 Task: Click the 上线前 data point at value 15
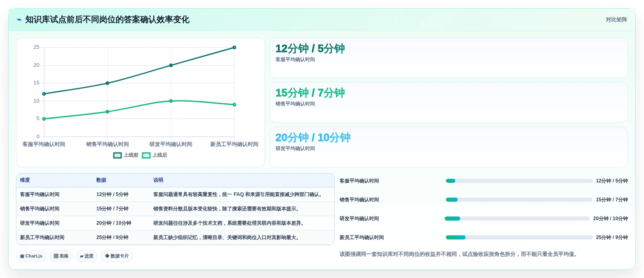point(107,83)
